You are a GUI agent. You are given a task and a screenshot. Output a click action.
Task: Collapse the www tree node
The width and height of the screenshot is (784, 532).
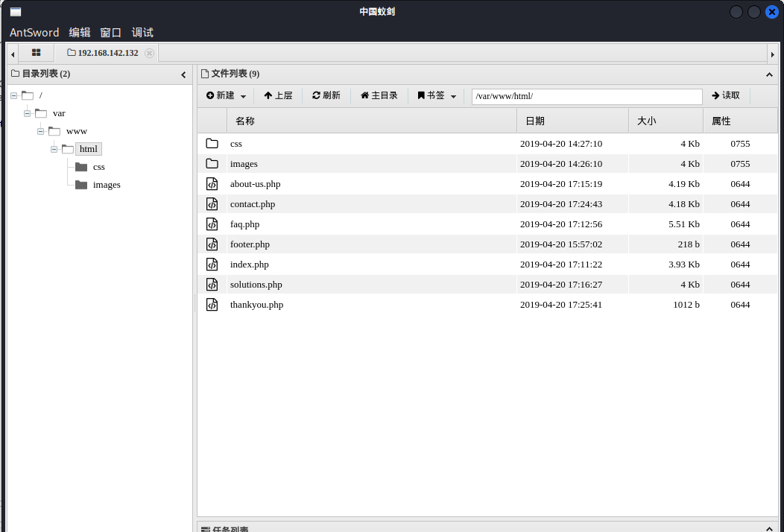click(40, 131)
